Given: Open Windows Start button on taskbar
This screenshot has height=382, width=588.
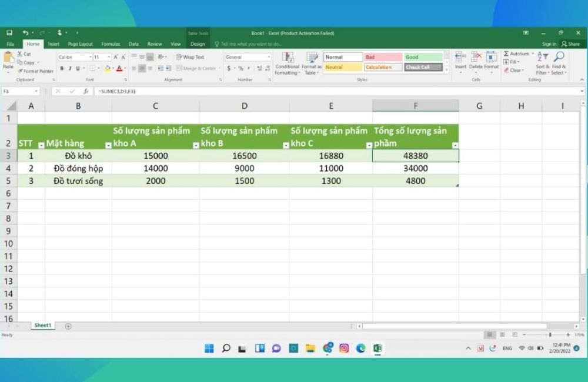Looking at the screenshot, I should click(209, 349).
